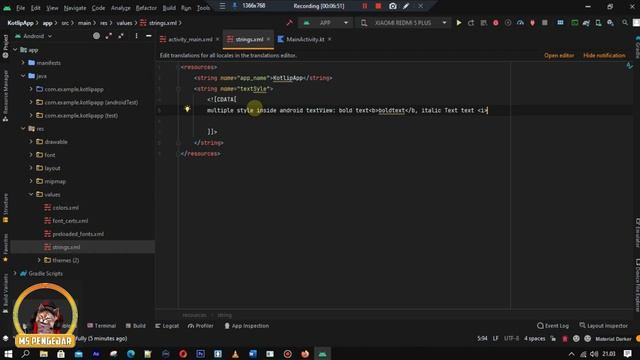Click the LF line separator status widget
The image size is (640, 360).
(496, 338)
